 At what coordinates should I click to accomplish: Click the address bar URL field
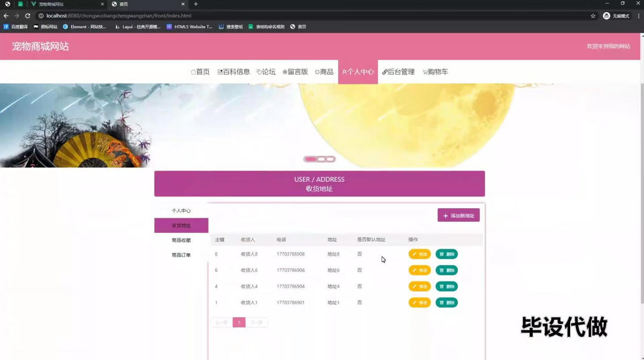[x=313, y=16]
